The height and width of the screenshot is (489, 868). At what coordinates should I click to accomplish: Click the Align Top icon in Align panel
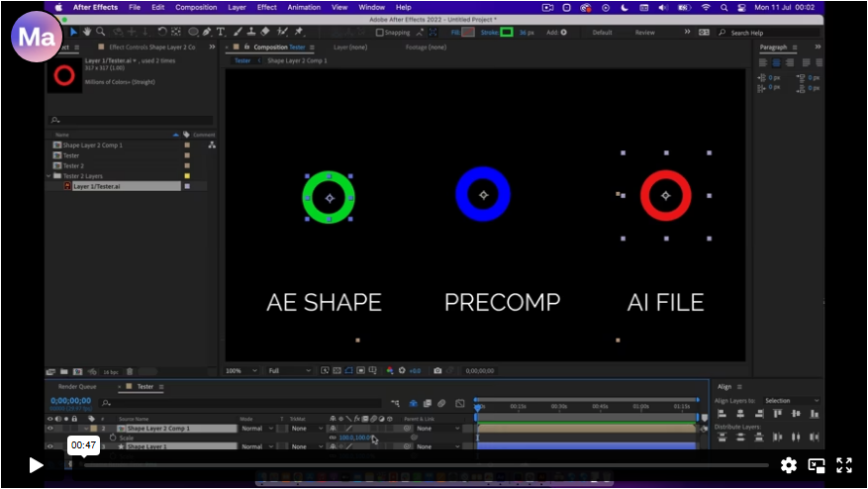[777, 414]
